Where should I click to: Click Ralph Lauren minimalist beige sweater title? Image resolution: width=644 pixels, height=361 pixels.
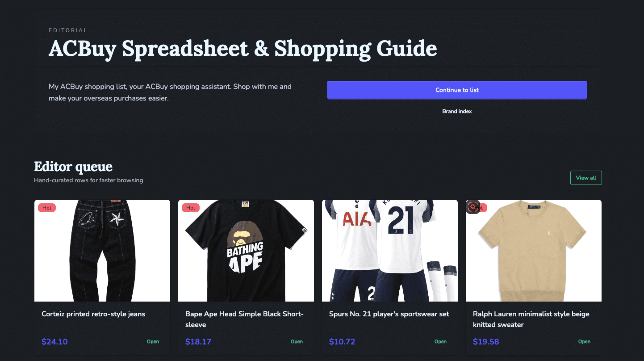pos(531,319)
